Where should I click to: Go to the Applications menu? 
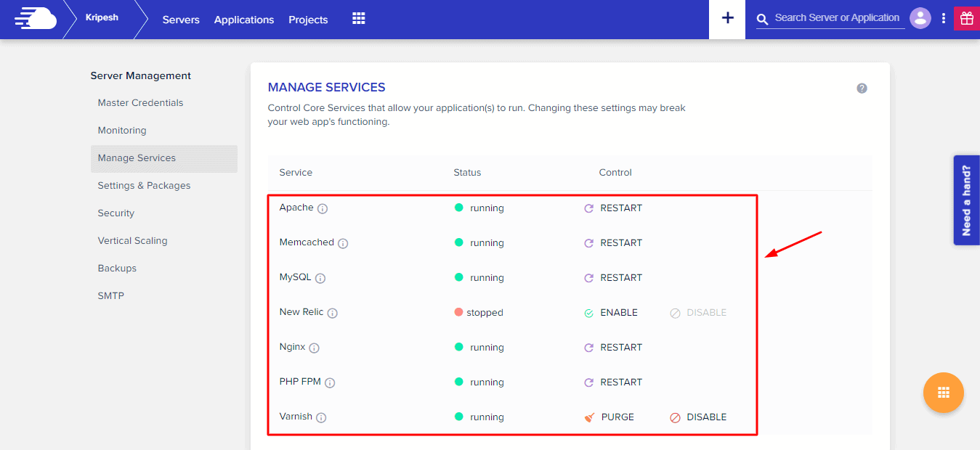244,20
